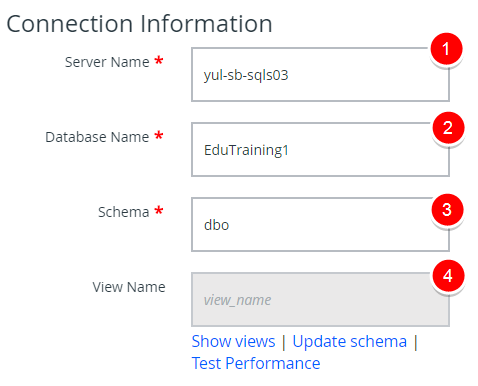Click the Test Performance link
Image resolution: width=478 pixels, height=386 pixels.
256,363
